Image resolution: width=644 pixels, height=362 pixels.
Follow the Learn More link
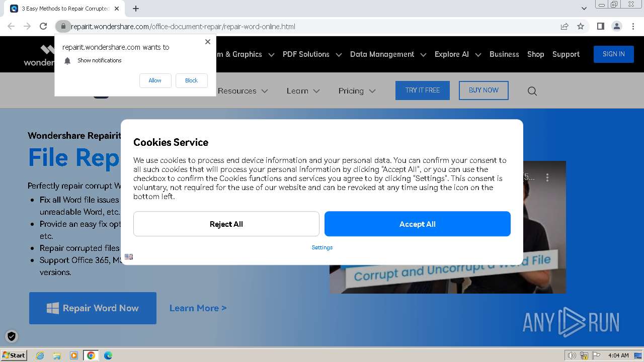198,308
